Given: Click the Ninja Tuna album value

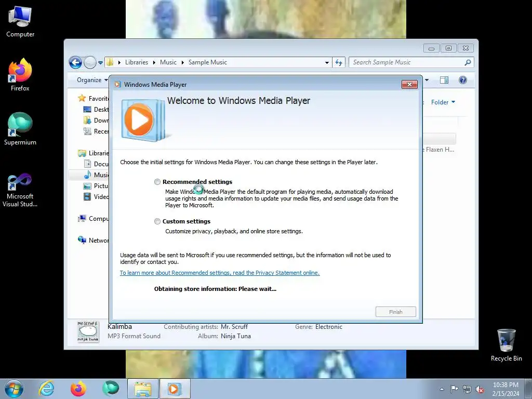Looking at the screenshot, I should point(236,336).
